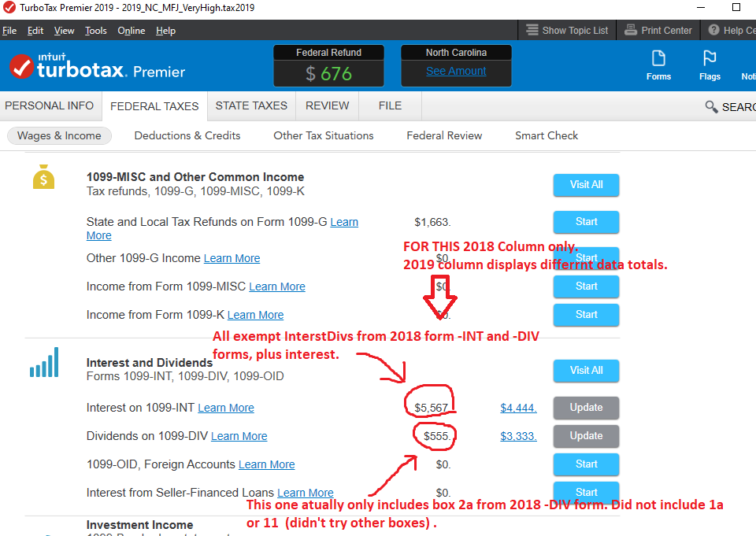The height and width of the screenshot is (536, 756).
Task: Open the File menu
Action: click(x=9, y=31)
